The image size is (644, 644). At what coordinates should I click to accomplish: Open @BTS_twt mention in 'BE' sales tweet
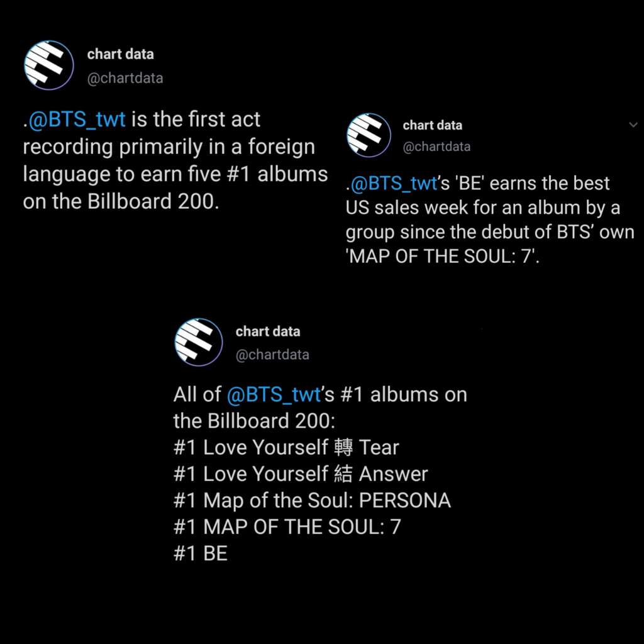pyautogui.click(x=394, y=183)
